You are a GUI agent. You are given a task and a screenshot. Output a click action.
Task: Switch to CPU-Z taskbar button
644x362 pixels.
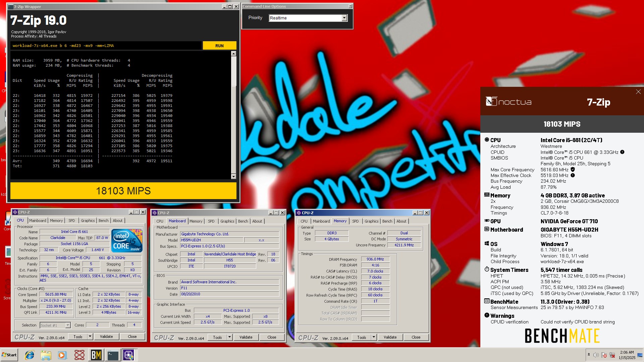pos(129,355)
